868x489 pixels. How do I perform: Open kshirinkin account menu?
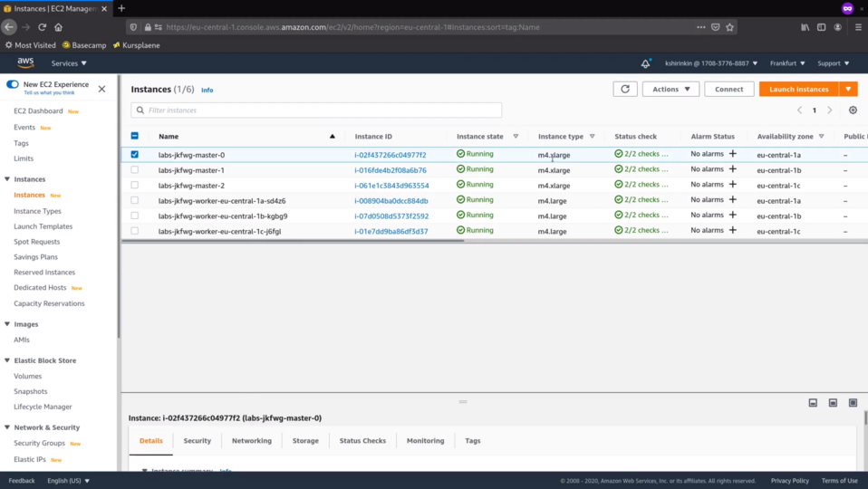pos(711,63)
